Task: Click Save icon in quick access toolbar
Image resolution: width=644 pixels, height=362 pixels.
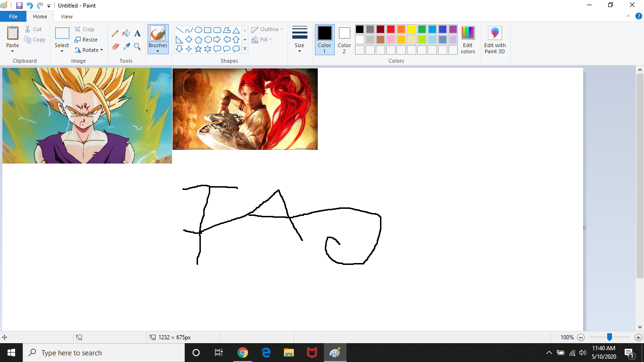Action: coord(19,6)
